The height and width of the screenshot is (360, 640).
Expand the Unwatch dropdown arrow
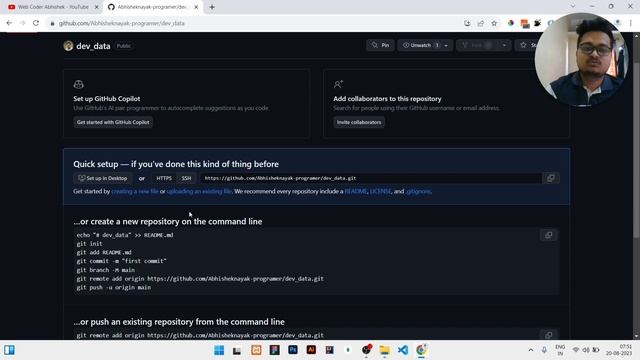click(446, 45)
